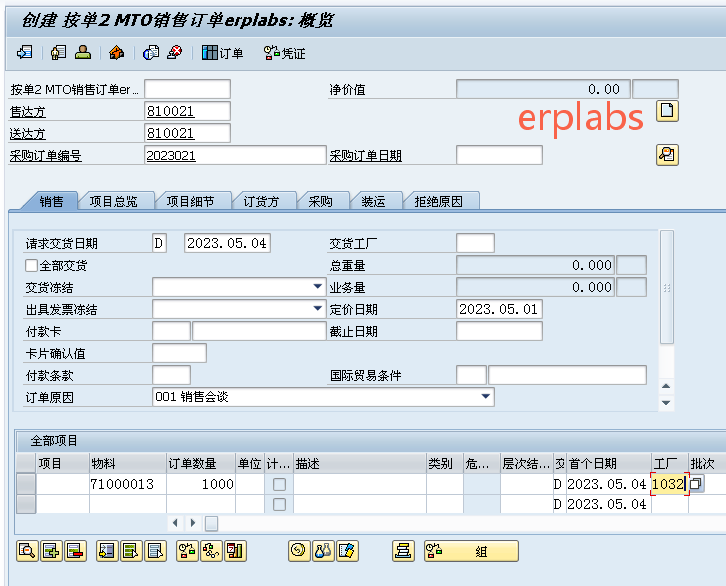Click the bar chart with question mark icon
726x586 pixels.
(x=235, y=551)
